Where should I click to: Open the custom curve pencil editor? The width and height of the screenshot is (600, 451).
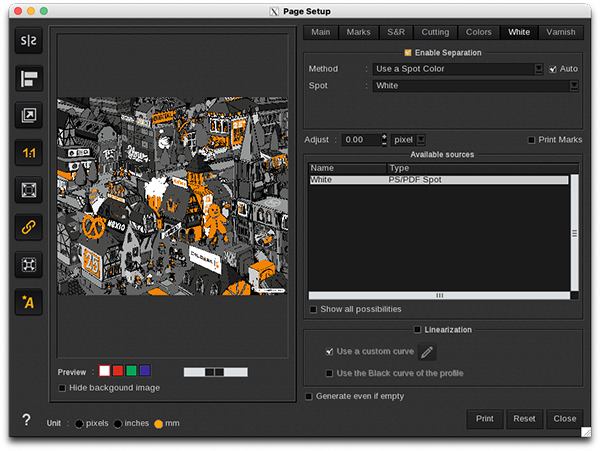427,352
